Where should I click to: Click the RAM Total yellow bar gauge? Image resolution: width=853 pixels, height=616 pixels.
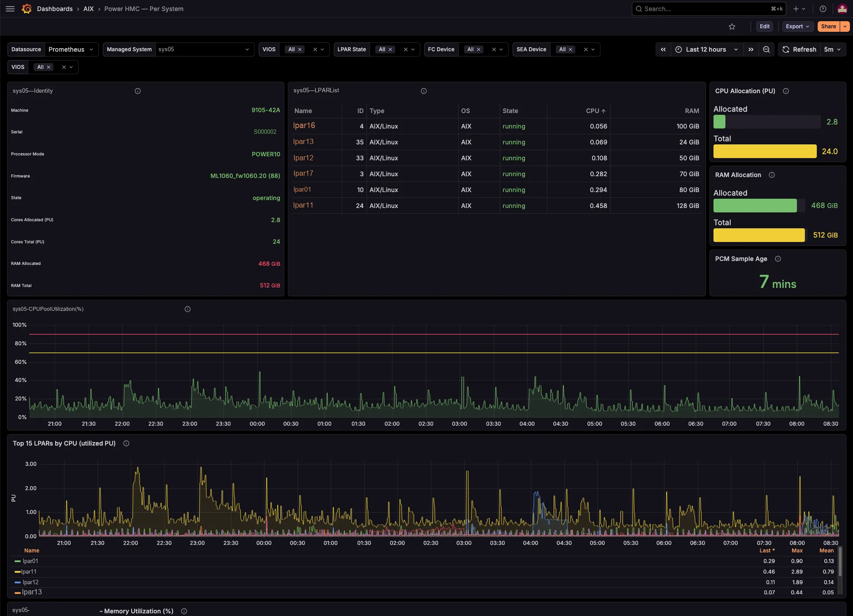[x=759, y=235]
